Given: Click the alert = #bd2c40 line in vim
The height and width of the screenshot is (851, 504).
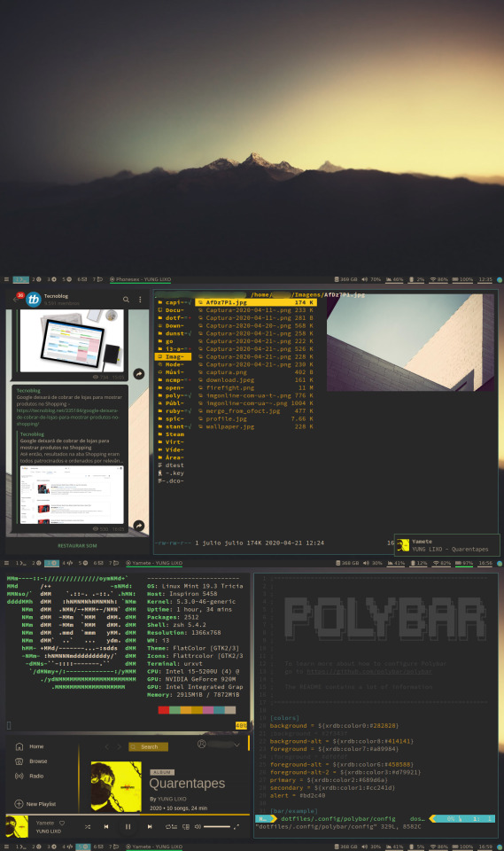Looking at the screenshot, I should tap(298, 796).
